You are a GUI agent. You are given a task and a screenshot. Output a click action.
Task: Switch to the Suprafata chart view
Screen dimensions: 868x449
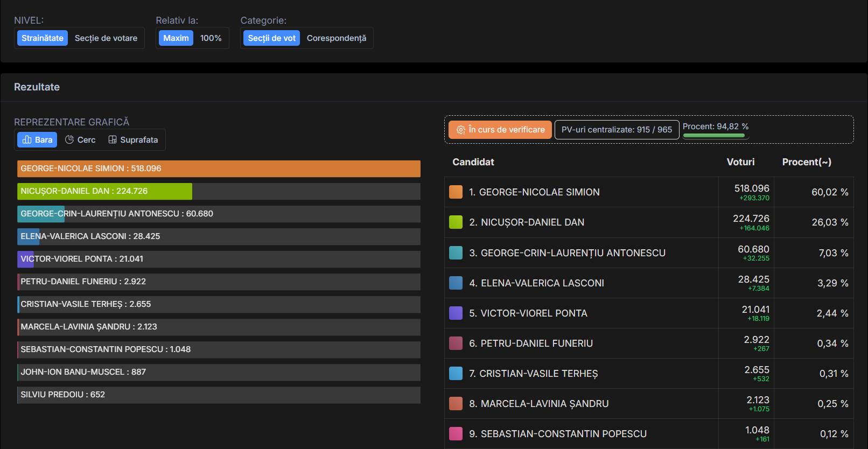click(x=134, y=140)
